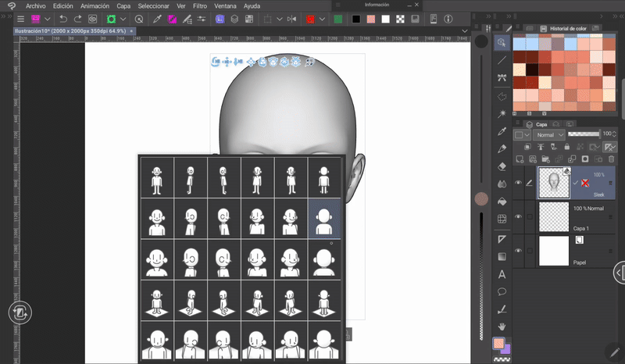
Task: Hide the Sleek 3D layer
Action: tap(517, 184)
